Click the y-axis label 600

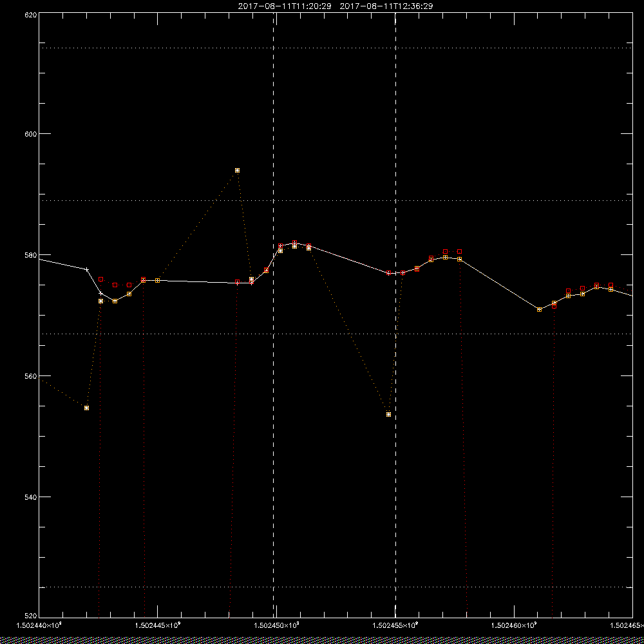[31, 133]
